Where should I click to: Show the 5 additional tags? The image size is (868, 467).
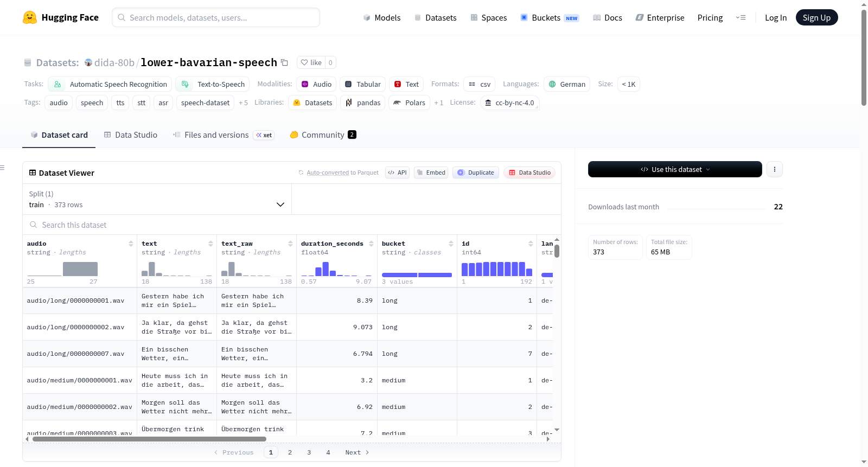243,103
